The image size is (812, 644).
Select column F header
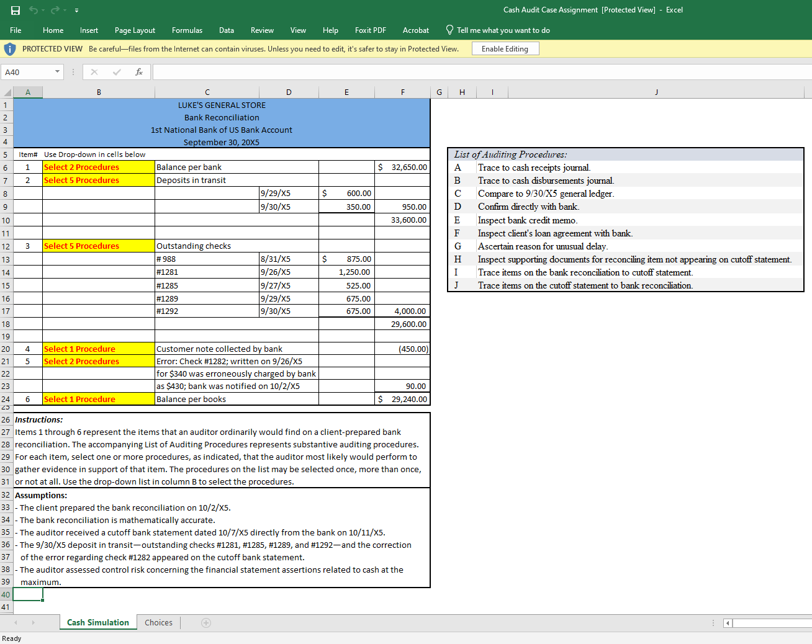click(x=402, y=92)
